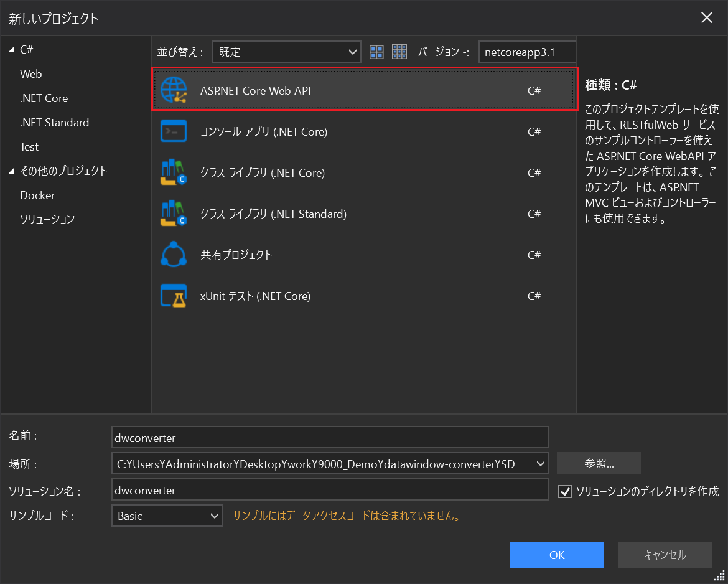The width and height of the screenshot is (728, 584).
Task: Collapse the C# tree node
Action: (x=12, y=50)
